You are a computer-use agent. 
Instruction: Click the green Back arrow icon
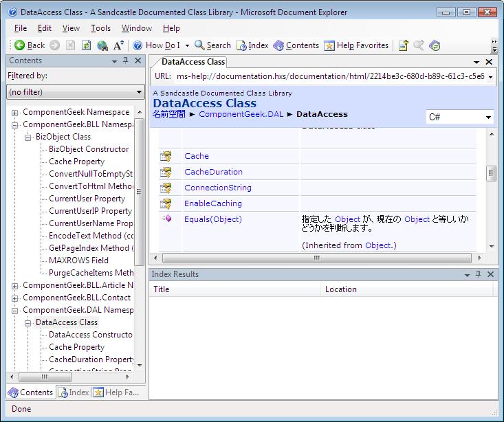[x=19, y=45]
